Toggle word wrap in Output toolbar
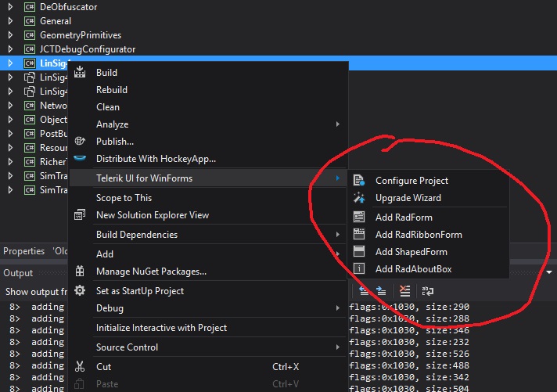557x392 pixels. pyautogui.click(x=428, y=291)
